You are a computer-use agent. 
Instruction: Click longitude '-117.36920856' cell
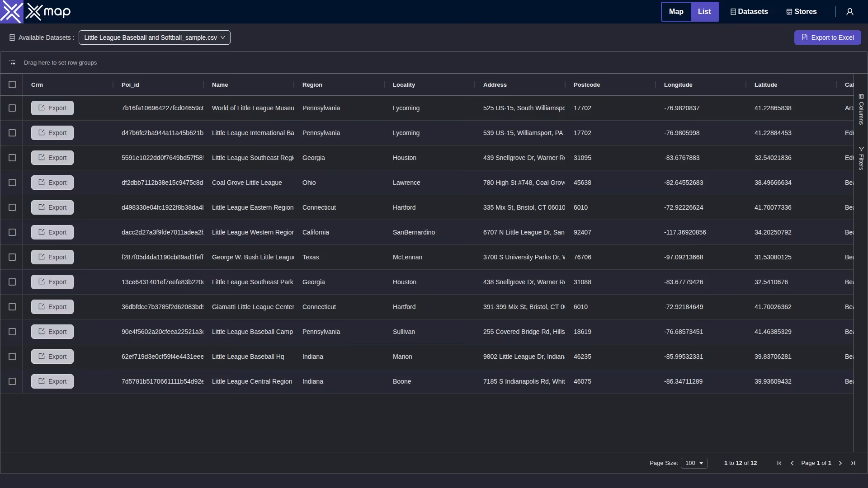(701, 232)
